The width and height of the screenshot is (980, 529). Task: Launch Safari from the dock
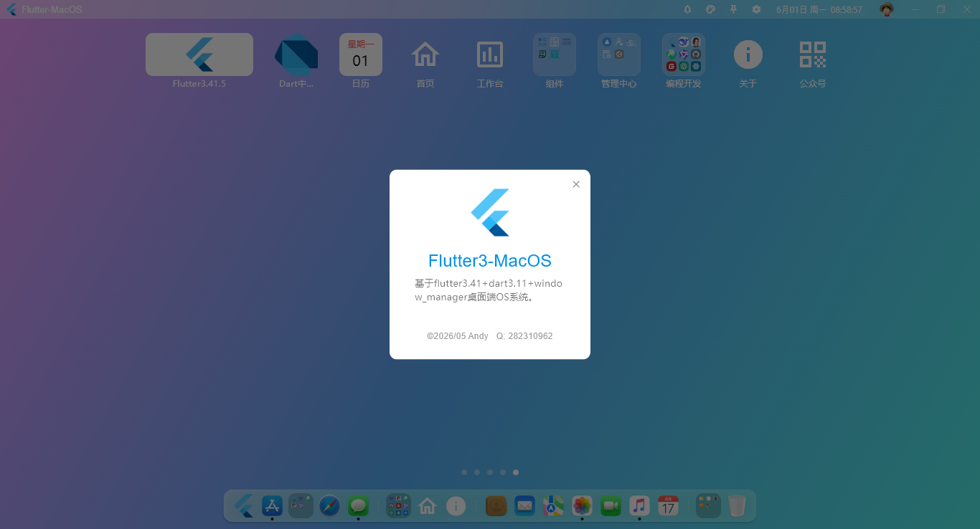tap(329, 506)
